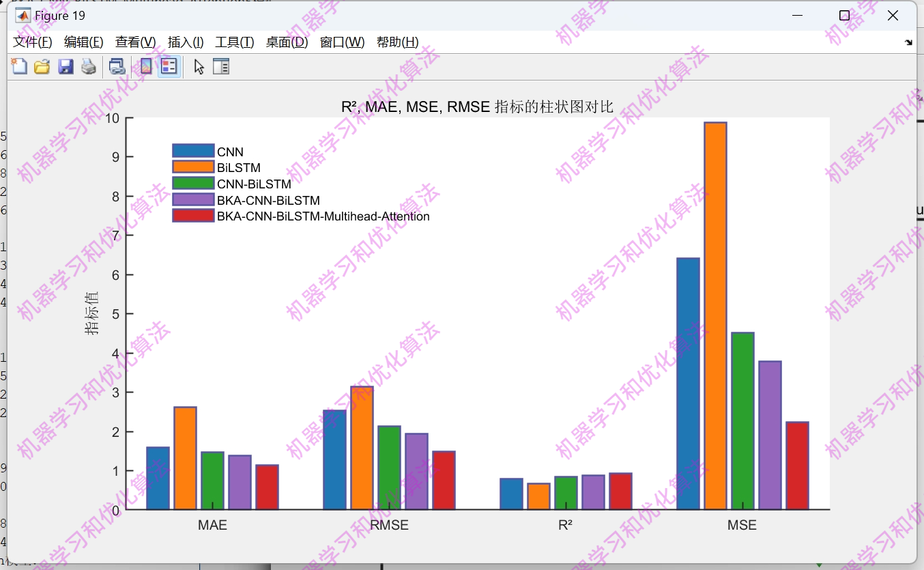Click the y-axis tick value 10
Viewport: 924px width, 570px height.
pyautogui.click(x=113, y=118)
